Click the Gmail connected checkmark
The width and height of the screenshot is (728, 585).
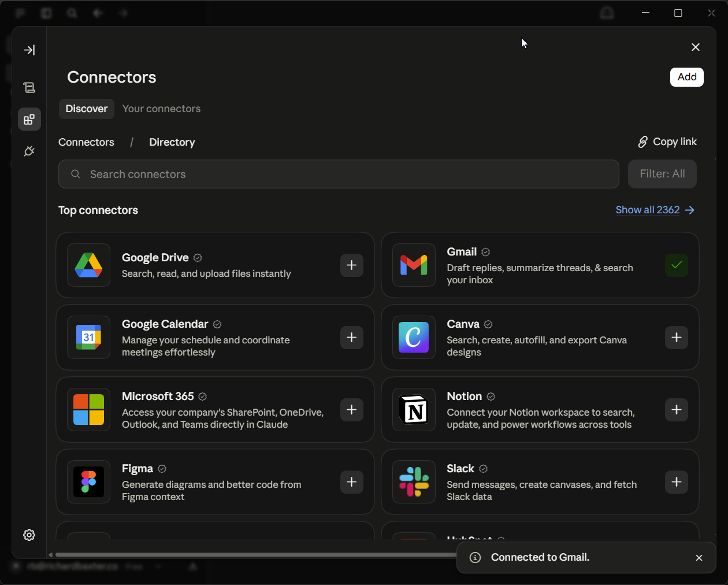click(x=677, y=265)
